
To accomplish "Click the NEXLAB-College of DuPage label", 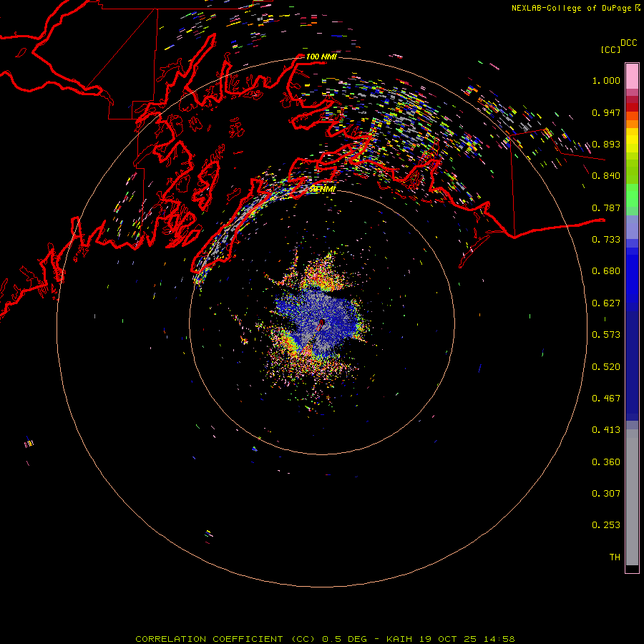I will [571, 8].
